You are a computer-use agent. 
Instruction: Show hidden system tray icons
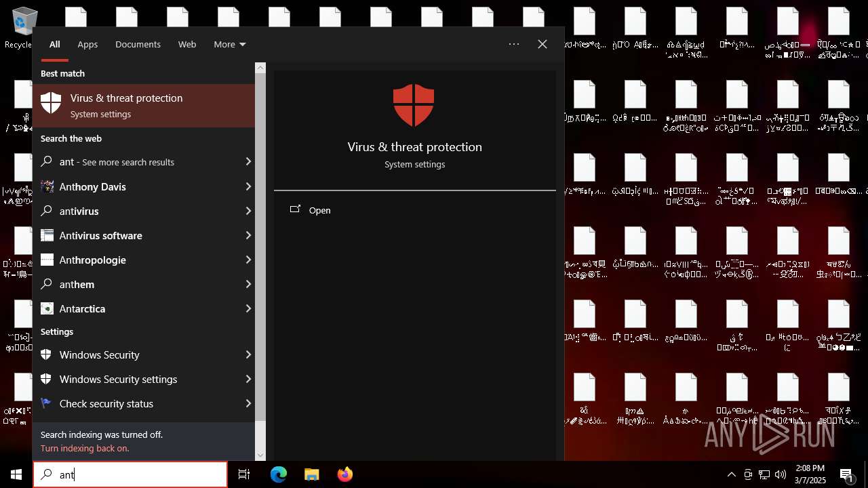click(731, 474)
